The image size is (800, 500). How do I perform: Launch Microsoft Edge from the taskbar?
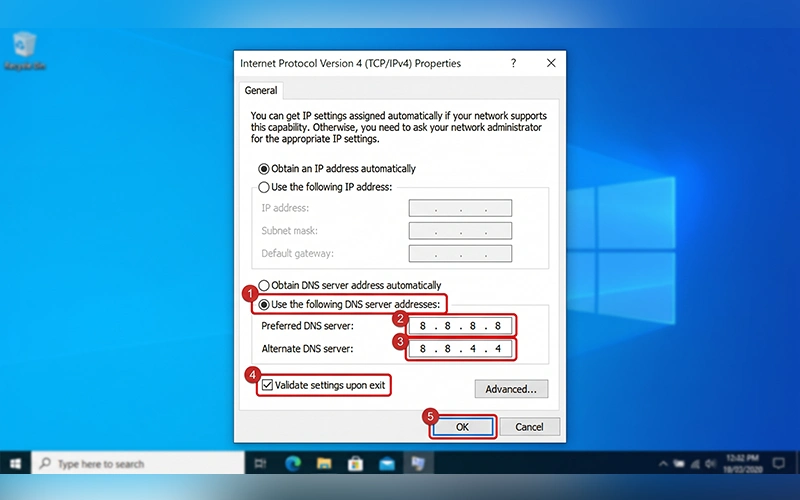[293, 463]
